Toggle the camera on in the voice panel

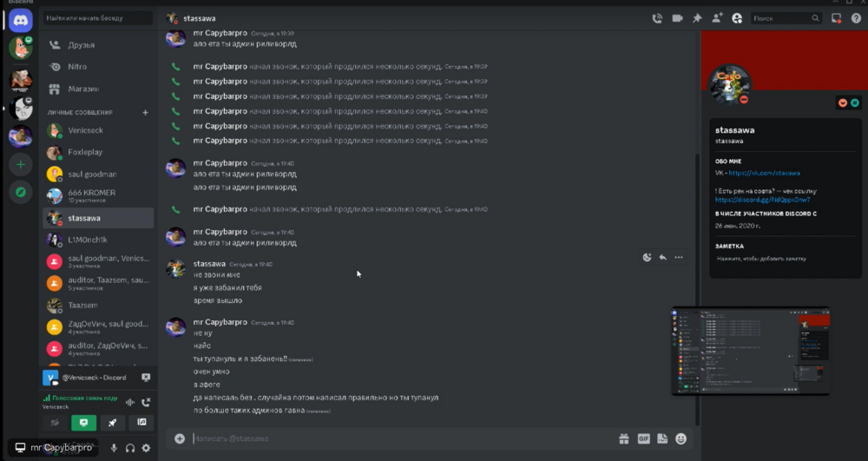(55, 423)
